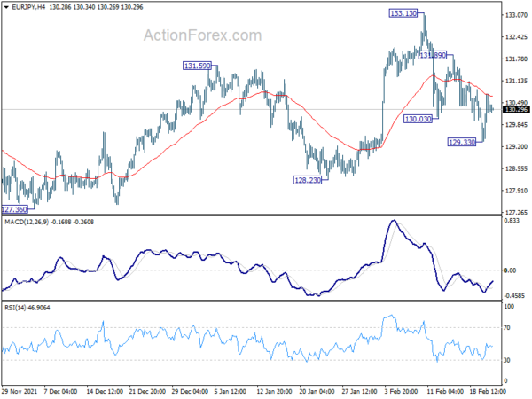
Task: Click the 12 Jan 20:00 time label
Action: (x=275, y=391)
